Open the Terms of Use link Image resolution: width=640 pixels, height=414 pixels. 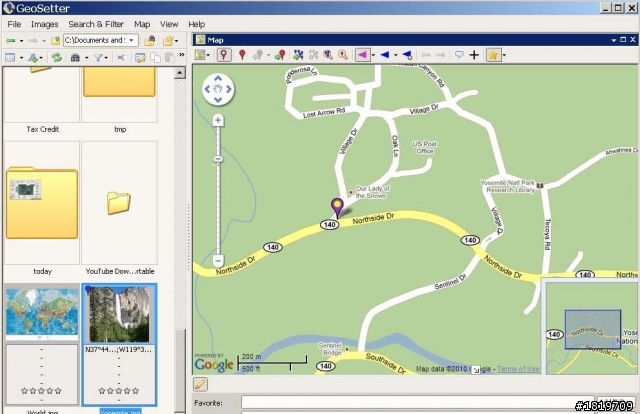[518, 369]
